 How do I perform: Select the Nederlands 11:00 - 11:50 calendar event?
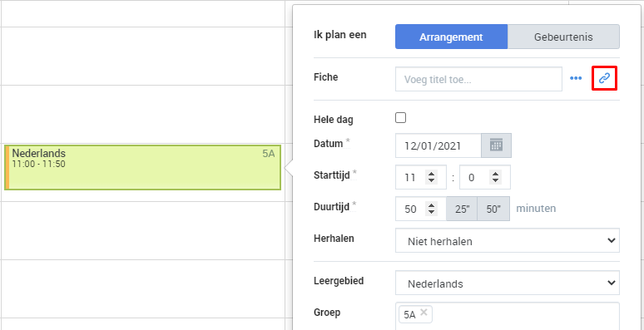point(142,167)
